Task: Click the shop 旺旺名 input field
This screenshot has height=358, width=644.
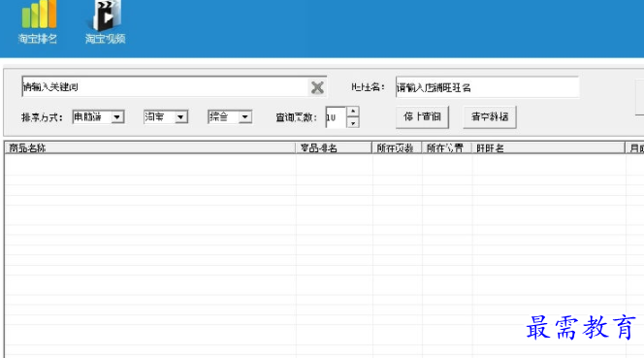Action: tap(487, 87)
